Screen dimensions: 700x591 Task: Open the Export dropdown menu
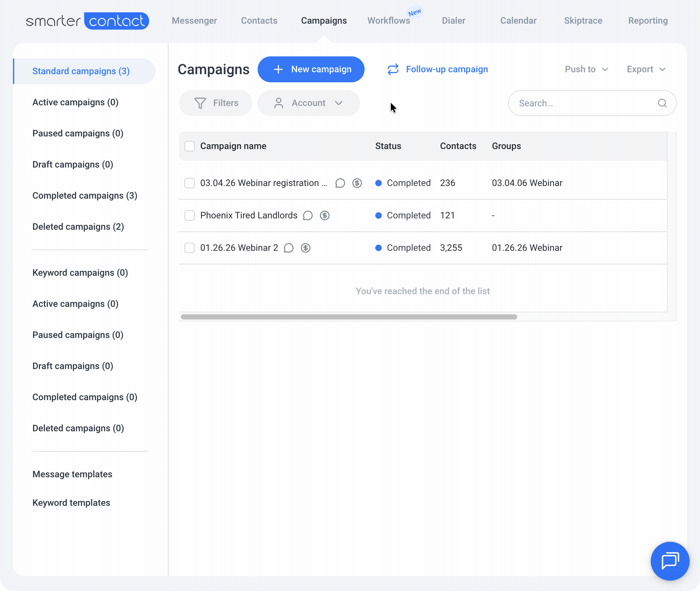(x=646, y=69)
